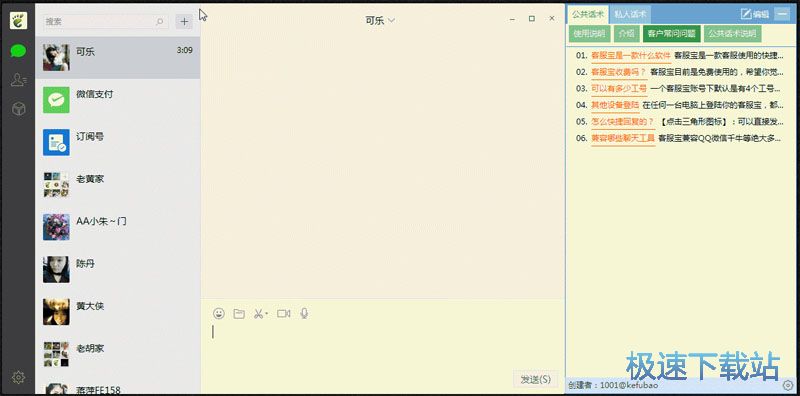Screen dimensions: 800x396
Task: Open the scissors screenshot options dropdown arrow
Action: coord(266,314)
